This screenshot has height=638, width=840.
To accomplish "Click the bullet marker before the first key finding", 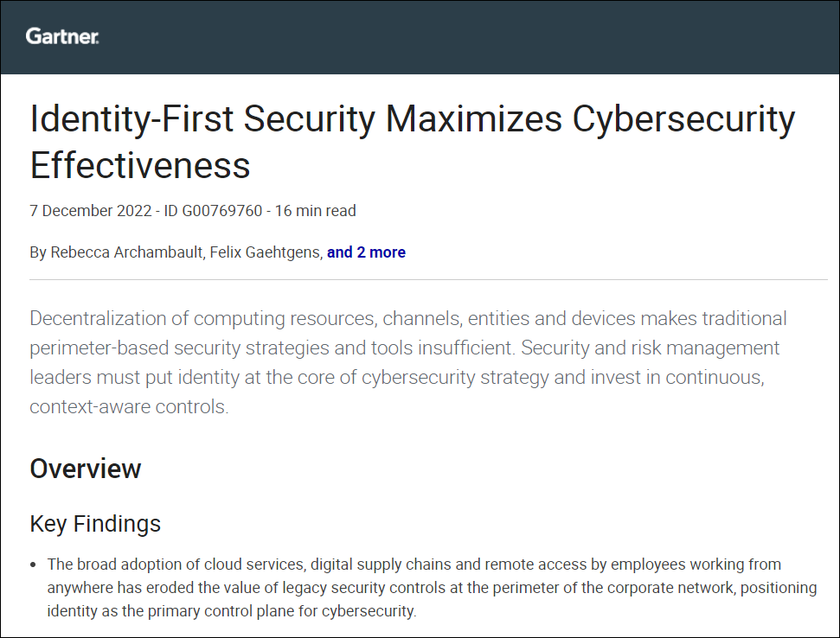I will 34,565.
